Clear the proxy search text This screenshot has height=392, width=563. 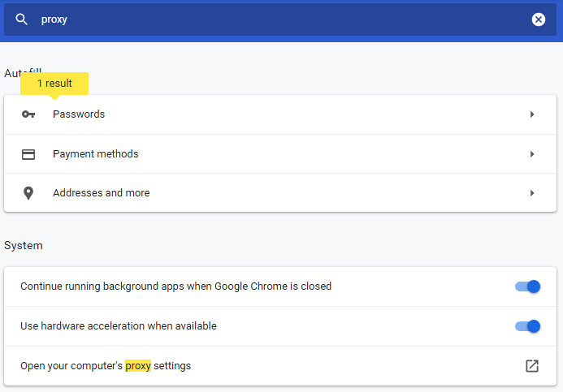(539, 19)
